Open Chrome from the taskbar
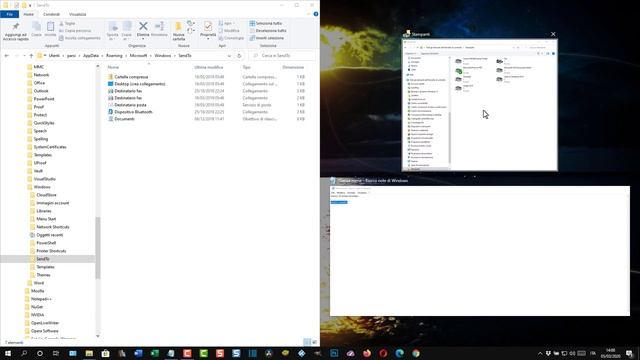The height and width of the screenshot is (360, 640). click(x=416, y=353)
